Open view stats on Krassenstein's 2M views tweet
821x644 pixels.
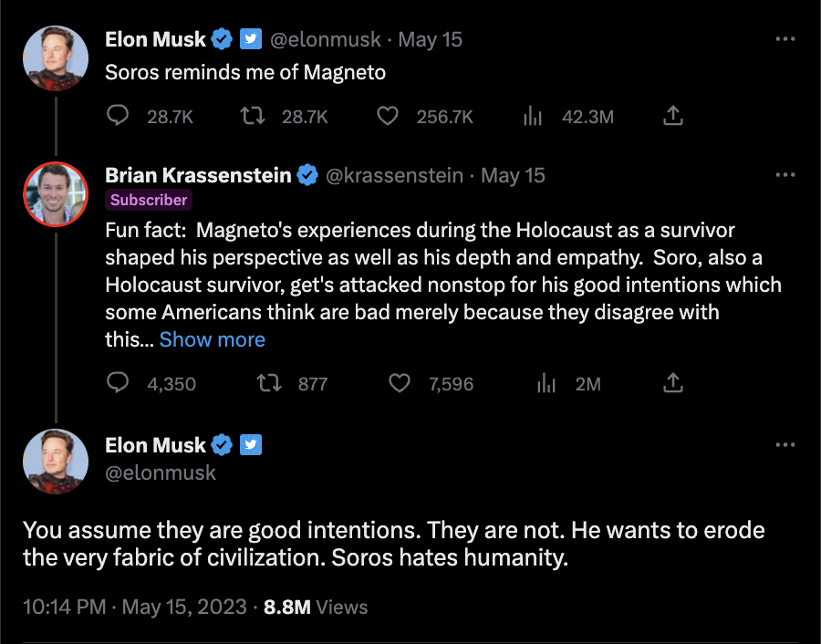click(546, 383)
